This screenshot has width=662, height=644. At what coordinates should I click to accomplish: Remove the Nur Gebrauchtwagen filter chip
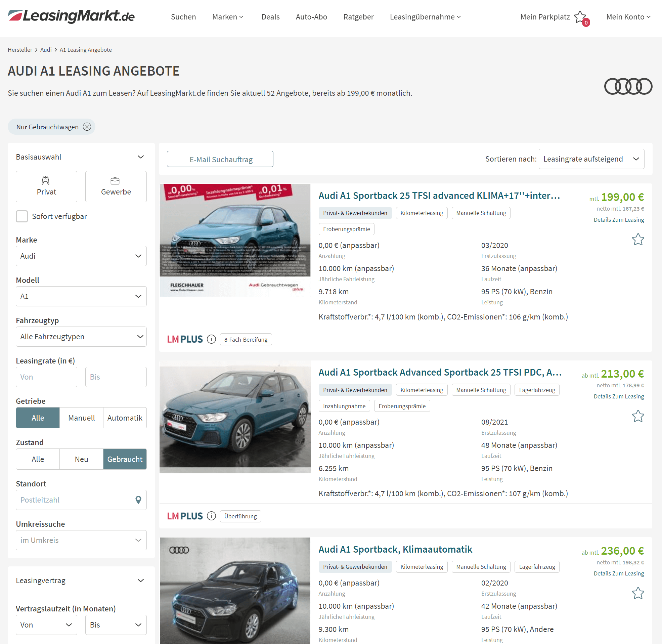pos(87,127)
